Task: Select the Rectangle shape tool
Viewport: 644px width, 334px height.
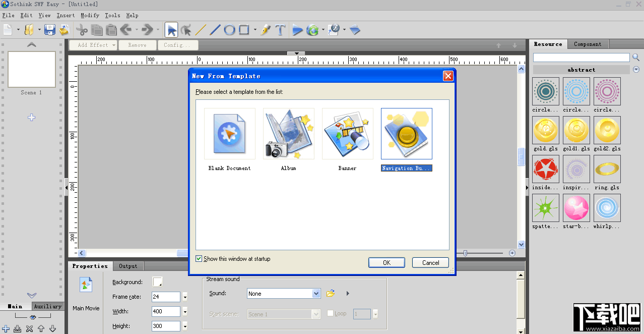Action: [x=244, y=30]
